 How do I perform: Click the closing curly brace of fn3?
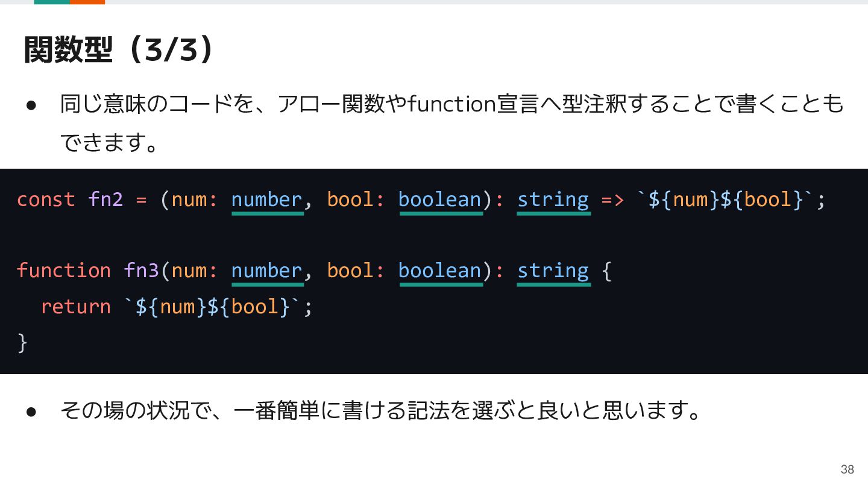pyautogui.click(x=22, y=342)
